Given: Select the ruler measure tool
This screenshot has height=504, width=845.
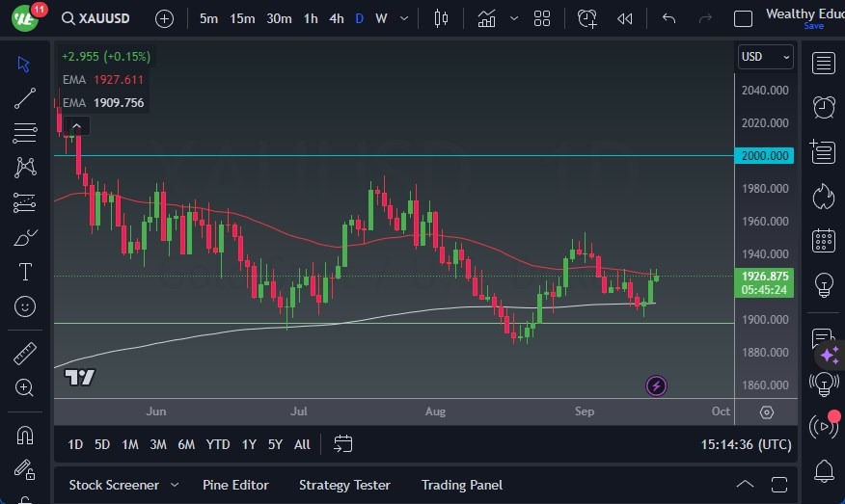Looking at the screenshot, I should (x=25, y=354).
